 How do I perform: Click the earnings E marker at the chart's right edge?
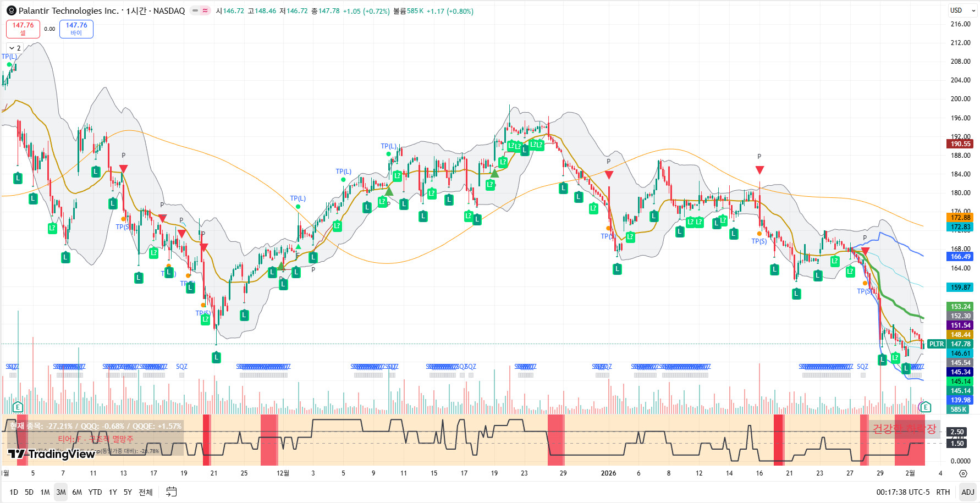926,407
